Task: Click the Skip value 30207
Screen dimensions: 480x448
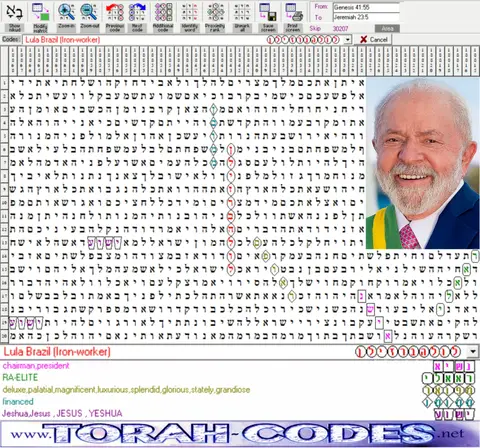Action: [340, 29]
